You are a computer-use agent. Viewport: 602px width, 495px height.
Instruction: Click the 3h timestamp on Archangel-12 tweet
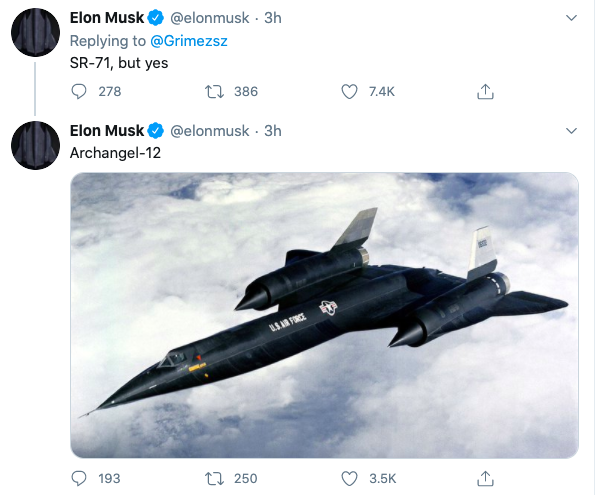click(272, 131)
